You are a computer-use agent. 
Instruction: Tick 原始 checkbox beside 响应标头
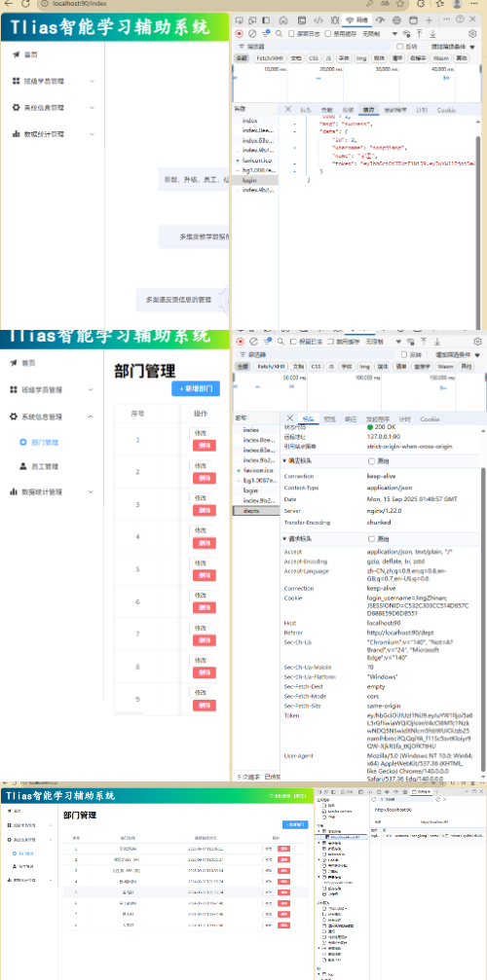(x=372, y=460)
